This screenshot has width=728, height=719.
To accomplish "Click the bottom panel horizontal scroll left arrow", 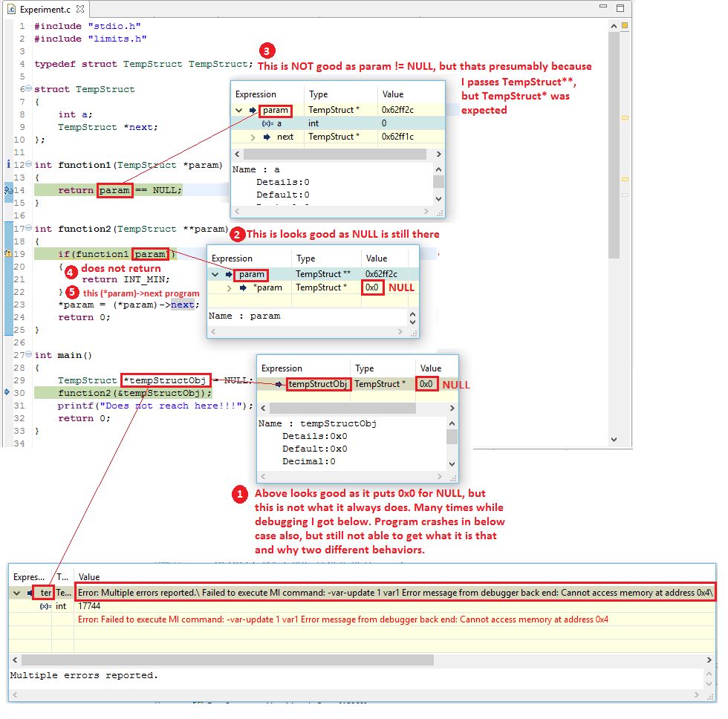I will tap(15, 660).
